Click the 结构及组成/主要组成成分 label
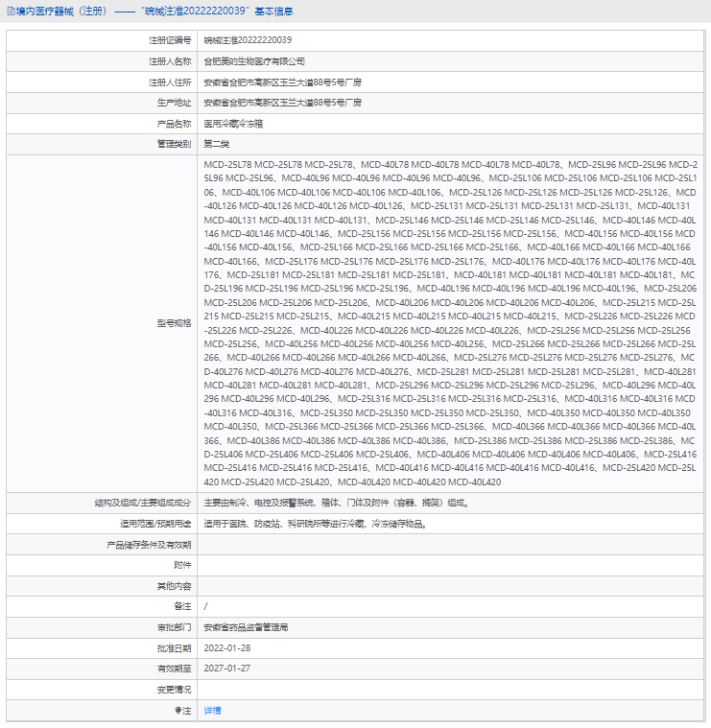Screen dimensions: 711x728 tap(143, 503)
